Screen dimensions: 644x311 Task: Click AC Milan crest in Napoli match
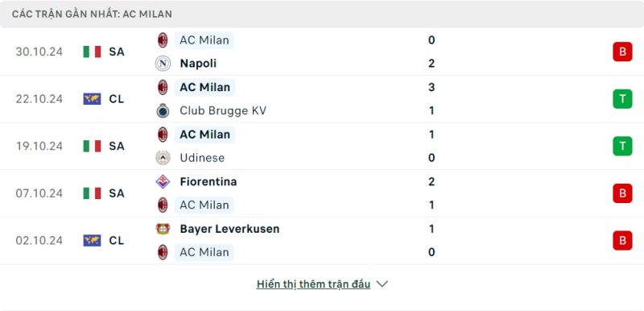tap(163, 40)
